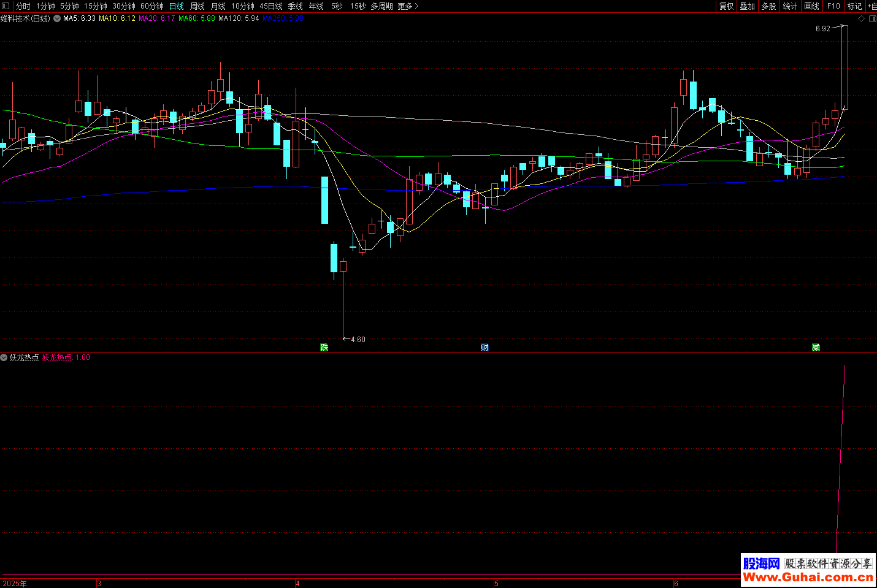Click month 4 on time axis
The width and height of the screenshot is (877, 588).
click(297, 584)
